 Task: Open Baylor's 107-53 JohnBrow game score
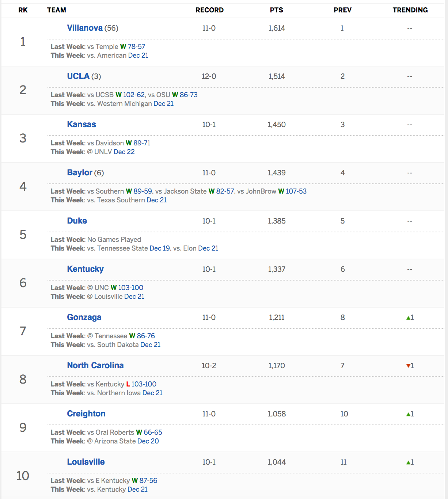[296, 191]
